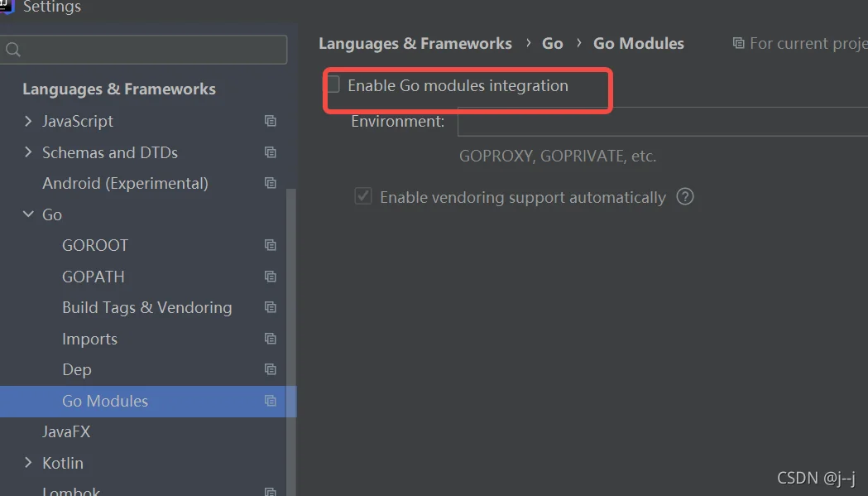Open the help icon for vendoring support
The height and width of the screenshot is (496, 868).
(685, 197)
